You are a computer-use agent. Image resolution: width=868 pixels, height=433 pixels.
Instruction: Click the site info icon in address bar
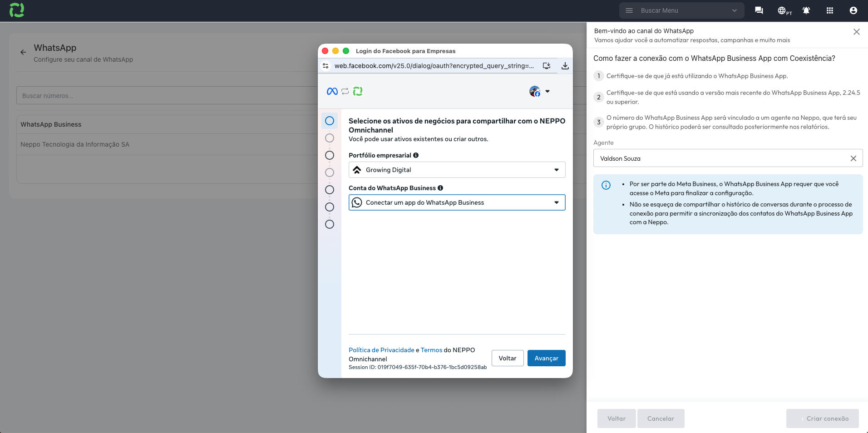[x=325, y=66]
